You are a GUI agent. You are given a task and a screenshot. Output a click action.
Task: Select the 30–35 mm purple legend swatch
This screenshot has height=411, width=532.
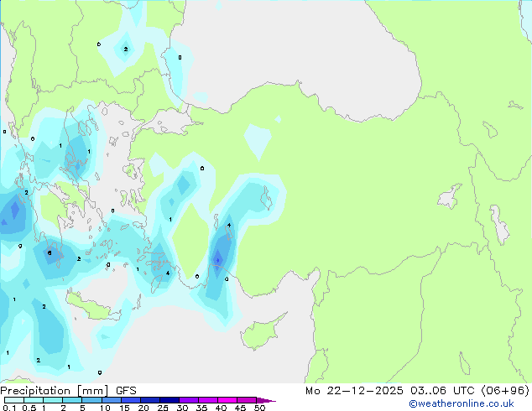[188, 400]
